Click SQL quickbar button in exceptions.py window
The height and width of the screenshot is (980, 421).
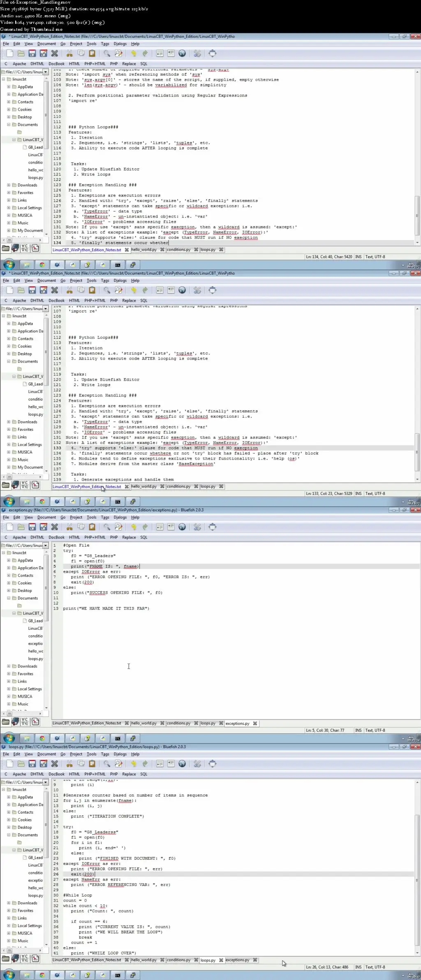click(143, 537)
